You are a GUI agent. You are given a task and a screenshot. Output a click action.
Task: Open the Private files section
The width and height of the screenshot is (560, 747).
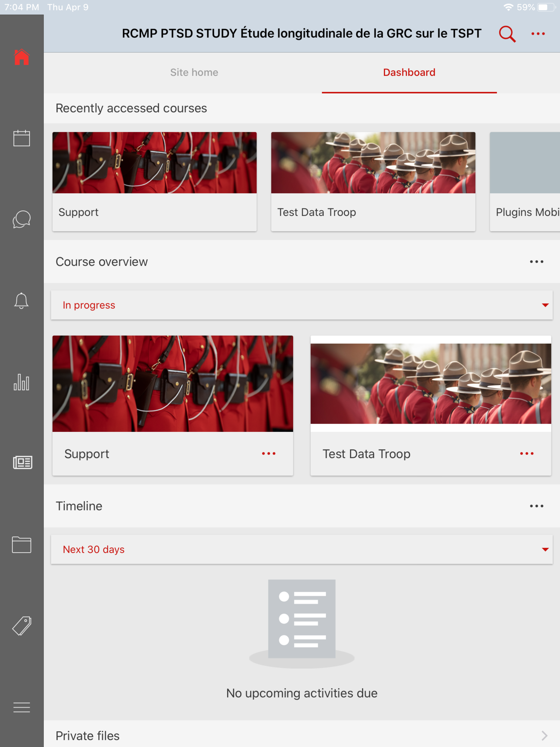coord(302,734)
